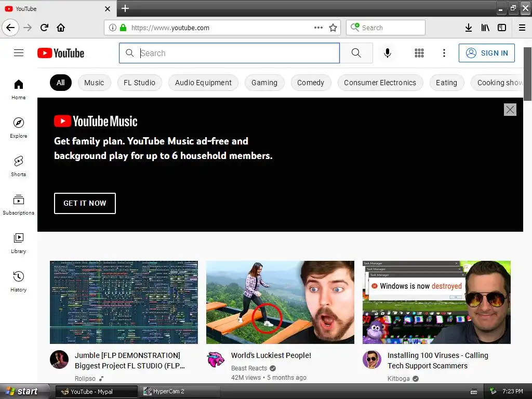Viewport: 532px width, 399px height.
Task: Click the YouTube search magnifier button
Action: [356, 53]
